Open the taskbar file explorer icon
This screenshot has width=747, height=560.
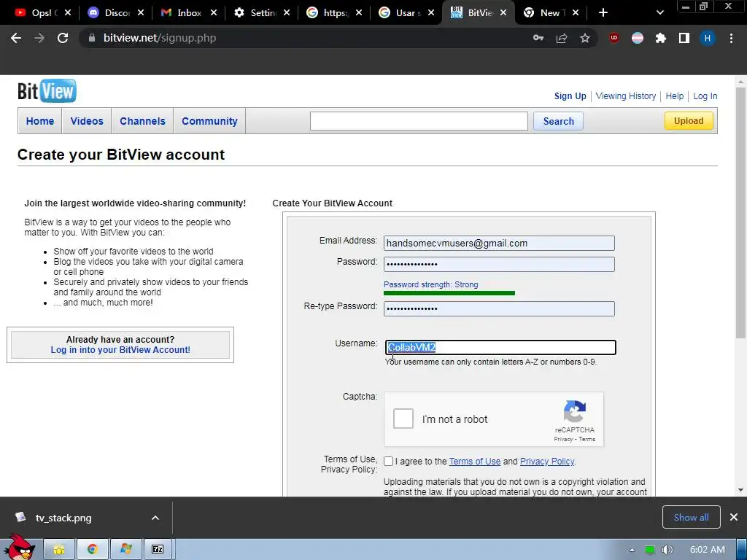(x=59, y=550)
